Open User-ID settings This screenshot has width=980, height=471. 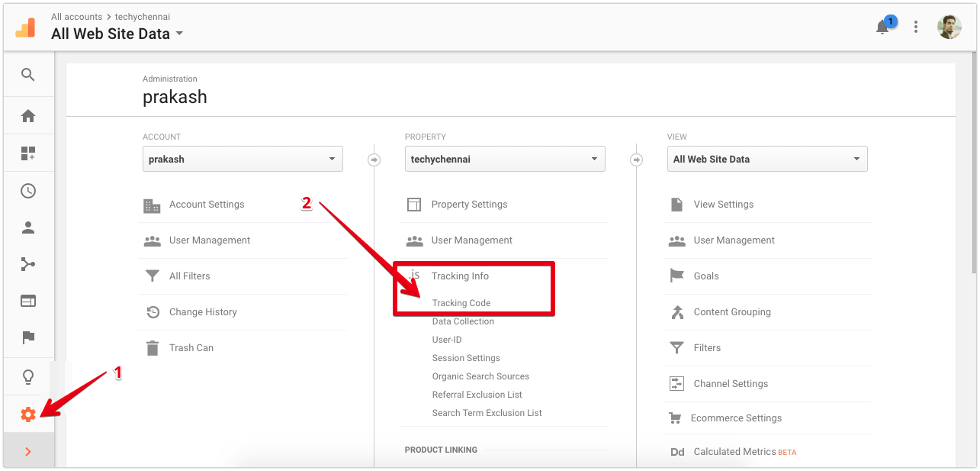(447, 340)
